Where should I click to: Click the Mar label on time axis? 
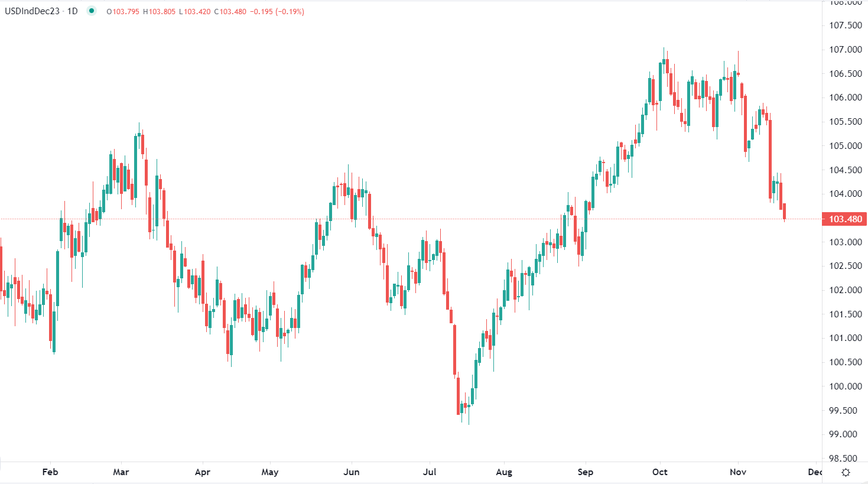(121, 472)
